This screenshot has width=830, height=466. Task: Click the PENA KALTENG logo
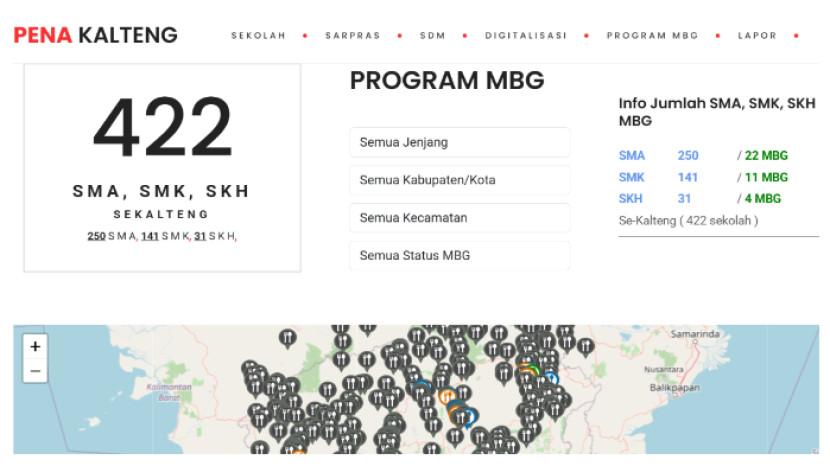tap(96, 36)
